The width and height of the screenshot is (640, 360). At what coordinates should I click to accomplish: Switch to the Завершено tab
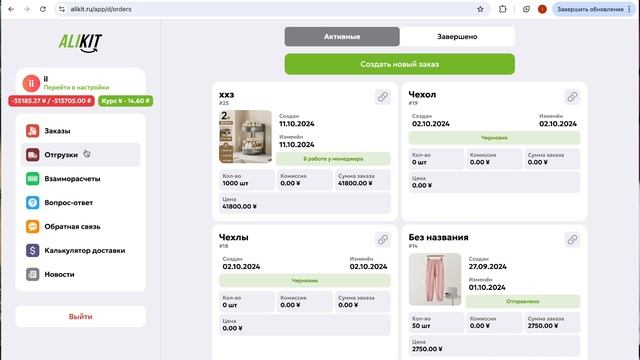[x=457, y=37]
